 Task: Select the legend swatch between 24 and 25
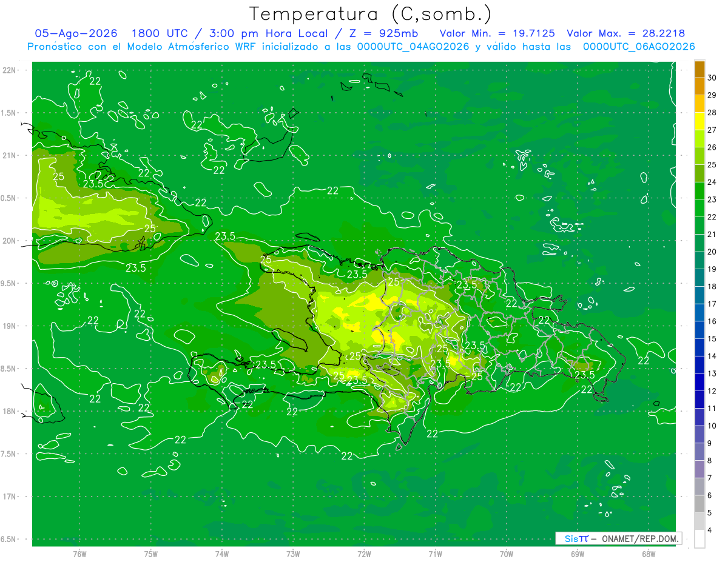pyautogui.click(x=699, y=173)
